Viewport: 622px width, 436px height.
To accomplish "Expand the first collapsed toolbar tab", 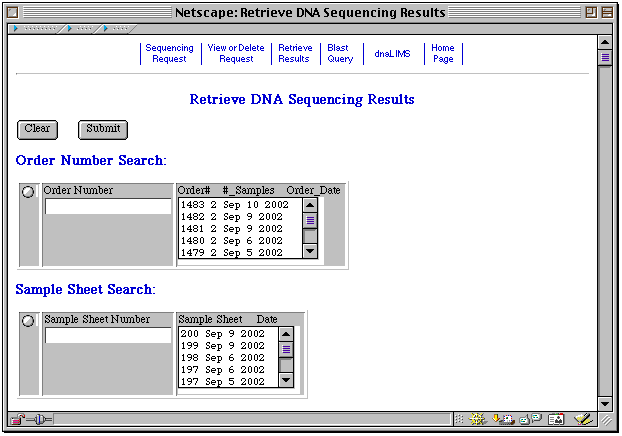I will click(x=35, y=29).
